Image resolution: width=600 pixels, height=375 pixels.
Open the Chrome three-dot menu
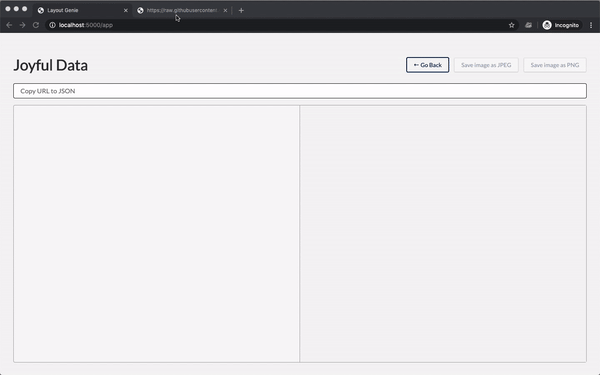pyautogui.click(x=591, y=25)
